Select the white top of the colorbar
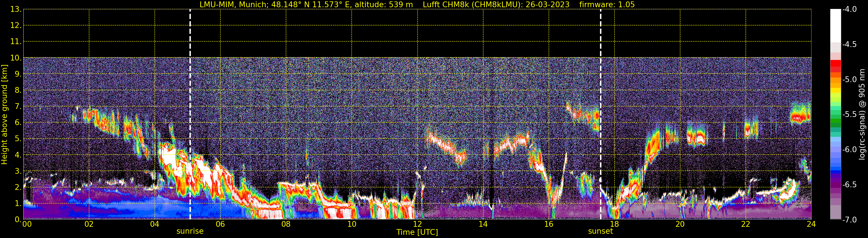Image resolution: width=868 pixels, height=238 pixels. click(836, 24)
